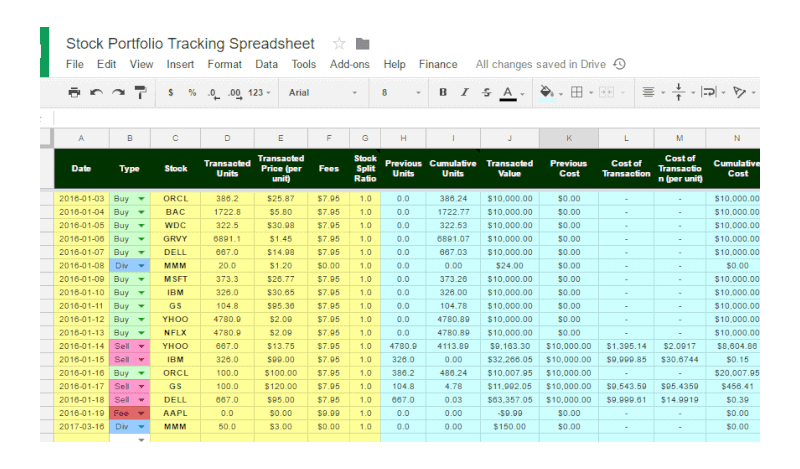
Task: Click the text wrapping icon
Action: [x=709, y=92]
